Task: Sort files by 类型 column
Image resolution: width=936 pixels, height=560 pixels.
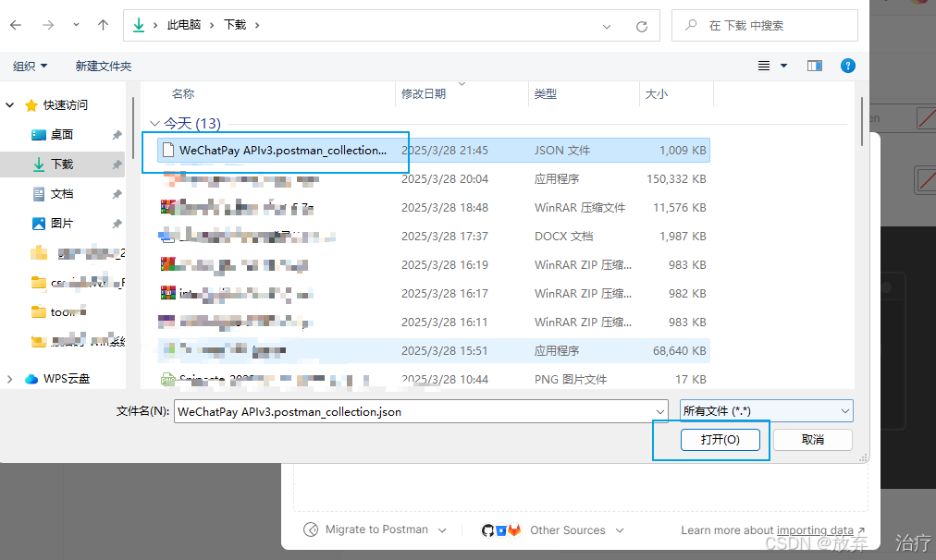Action: tap(545, 93)
